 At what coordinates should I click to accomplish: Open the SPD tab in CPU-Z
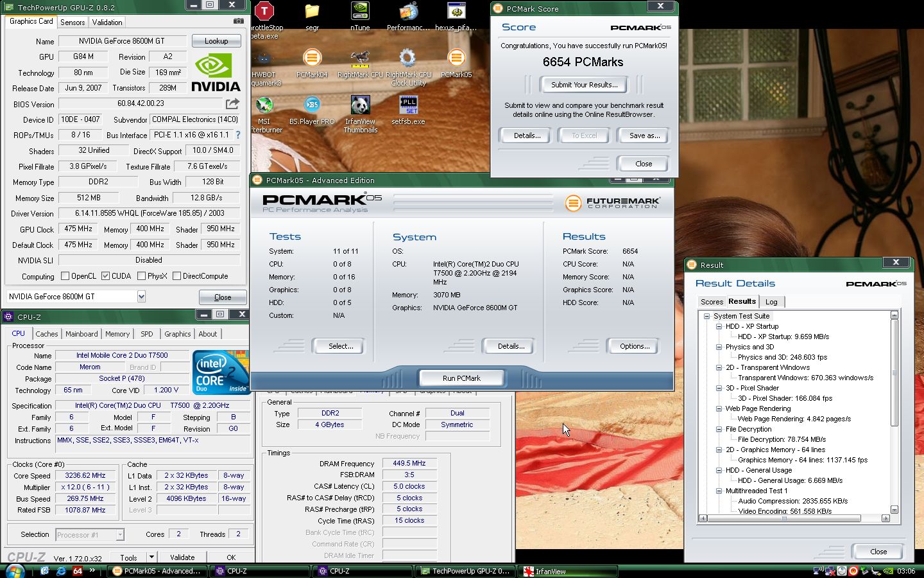147,334
